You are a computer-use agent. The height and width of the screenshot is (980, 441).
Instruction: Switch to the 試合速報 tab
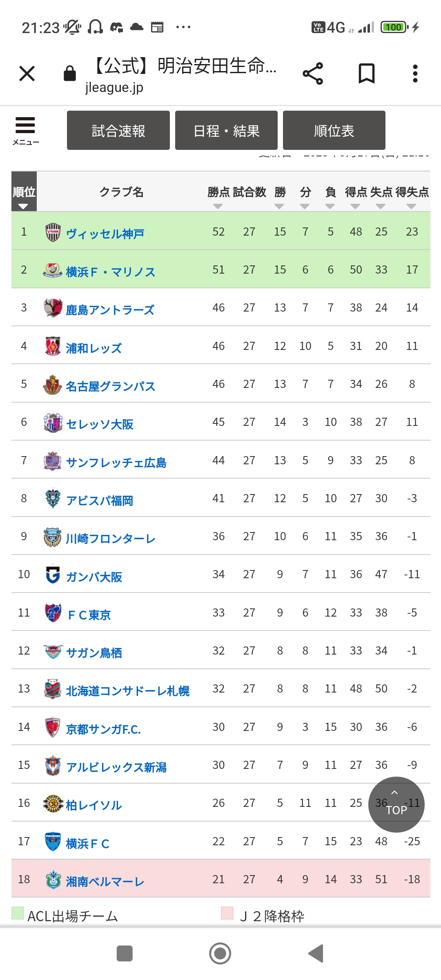(x=118, y=131)
